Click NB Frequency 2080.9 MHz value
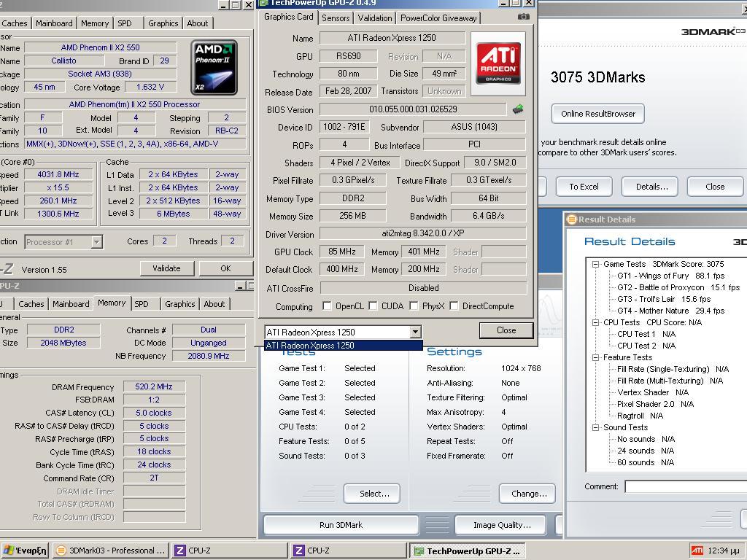The width and height of the screenshot is (747, 560). pyautogui.click(x=209, y=356)
